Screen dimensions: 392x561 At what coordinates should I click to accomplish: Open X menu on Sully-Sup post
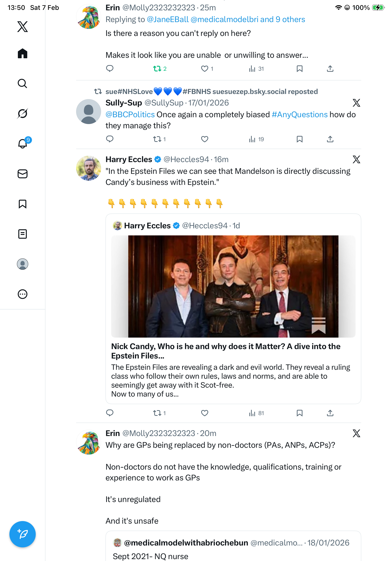click(x=356, y=103)
